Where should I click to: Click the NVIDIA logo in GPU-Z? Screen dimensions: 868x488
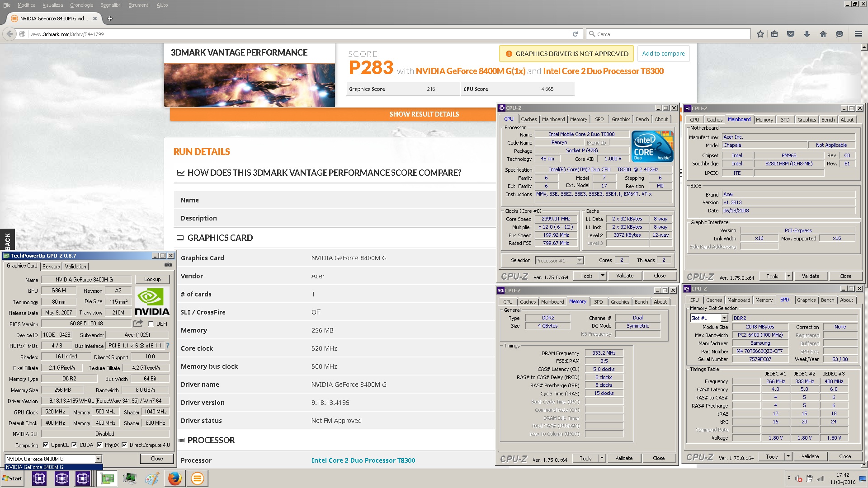point(152,302)
